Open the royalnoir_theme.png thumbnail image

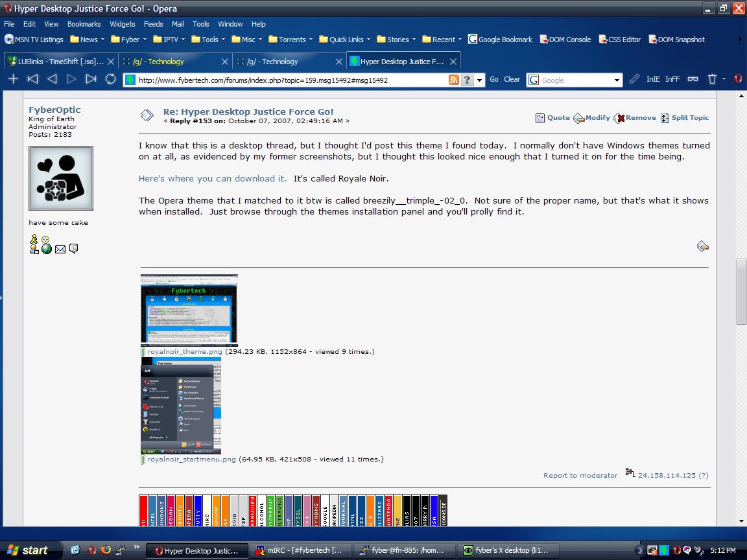(189, 310)
